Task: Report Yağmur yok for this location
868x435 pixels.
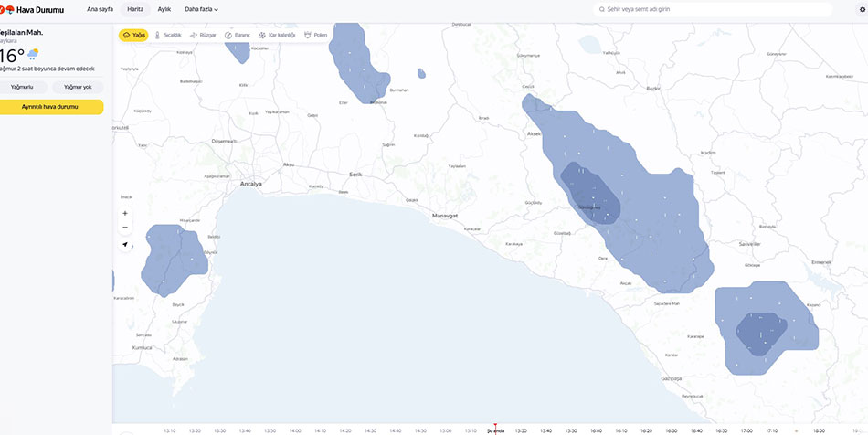Action: (x=78, y=87)
